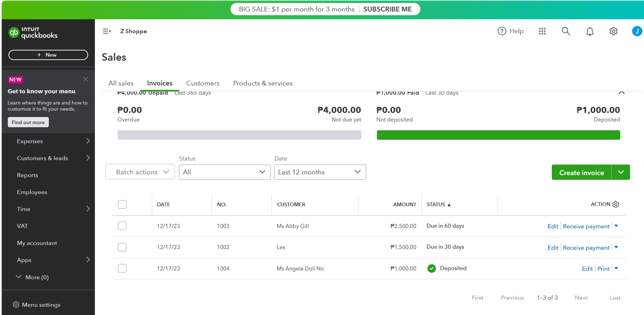Open the Status filter dropdown

224,172
